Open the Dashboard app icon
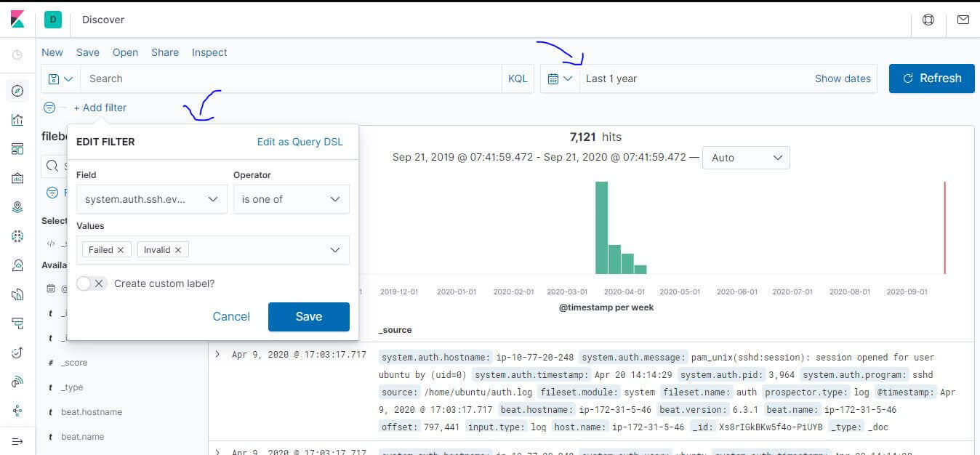 pos(17,148)
